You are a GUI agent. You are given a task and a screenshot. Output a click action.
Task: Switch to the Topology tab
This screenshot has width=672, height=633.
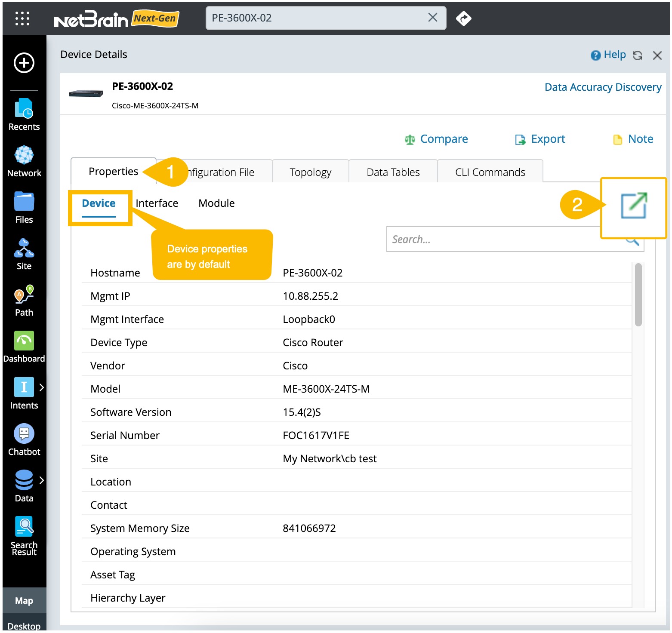[310, 172]
